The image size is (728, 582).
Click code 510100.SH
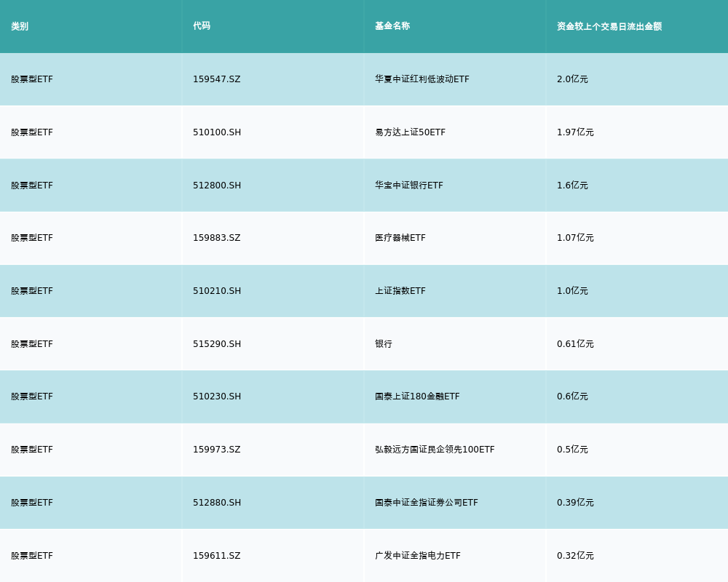click(216, 132)
